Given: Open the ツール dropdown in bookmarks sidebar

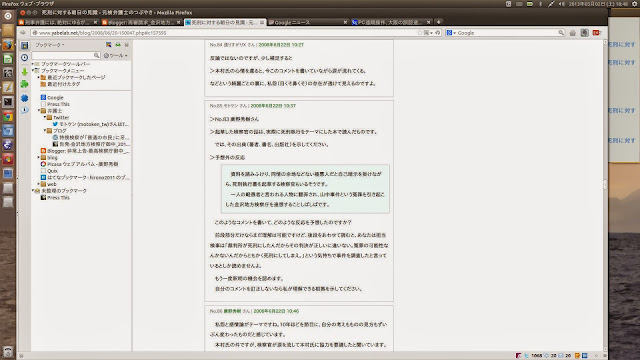Looking at the screenshot, I should 116,56.
